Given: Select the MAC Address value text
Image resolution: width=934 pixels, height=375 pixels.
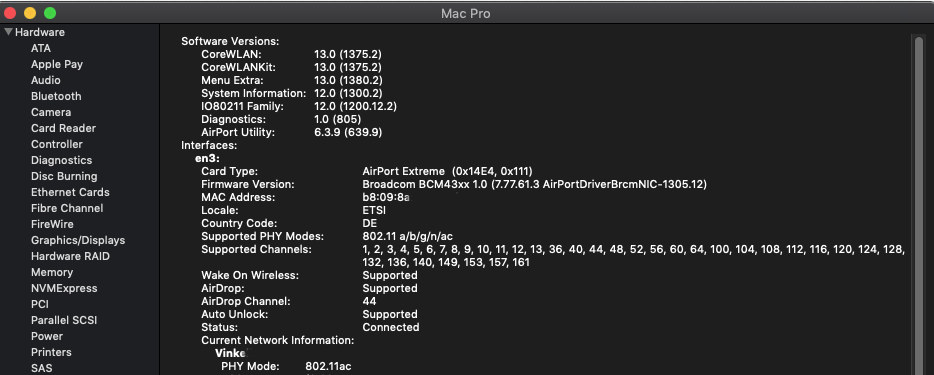Looking at the screenshot, I should pos(385,198).
